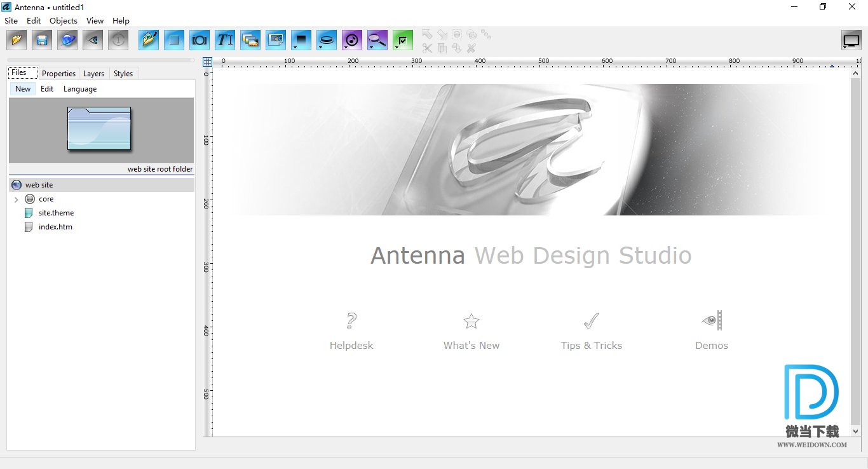Image resolution: width=868 pixels, height=469 pixels.
Task: Switch to the Styles tab
Action: [x=123, y=74]
